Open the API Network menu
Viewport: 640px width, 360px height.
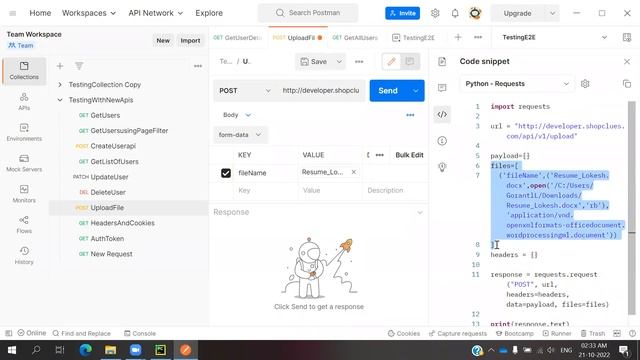pos(156,13)
